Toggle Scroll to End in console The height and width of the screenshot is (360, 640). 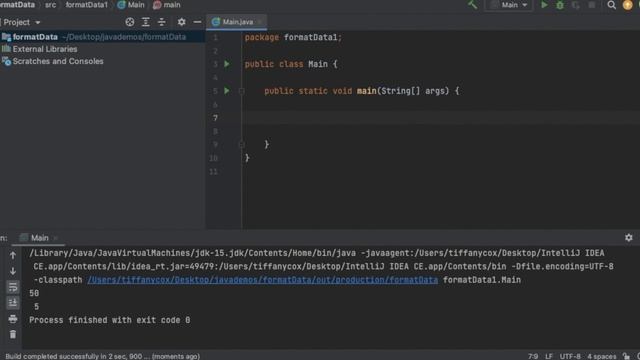coord(13,303)
